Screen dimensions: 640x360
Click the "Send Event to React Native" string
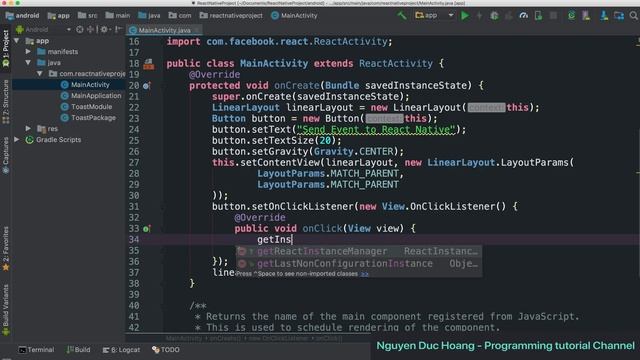tap(376, 130)
